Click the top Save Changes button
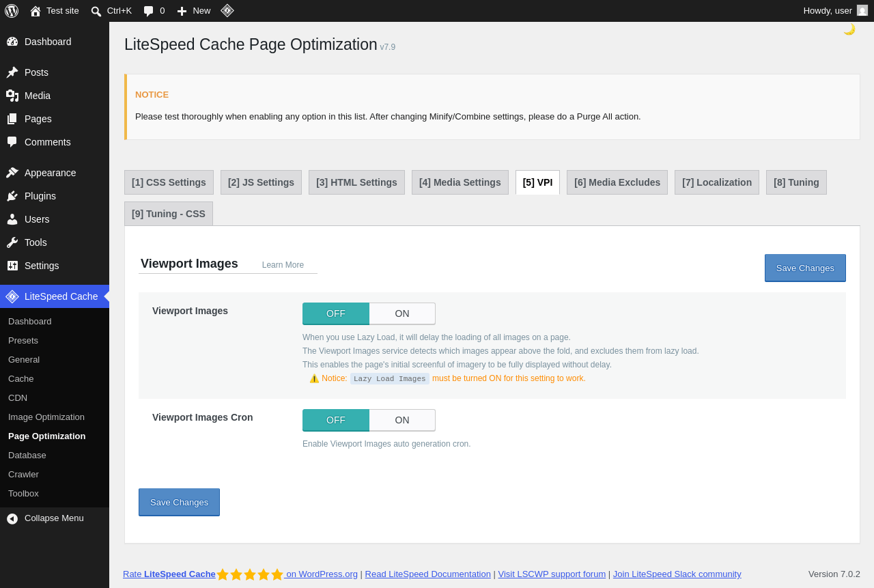 click(805, 268)
